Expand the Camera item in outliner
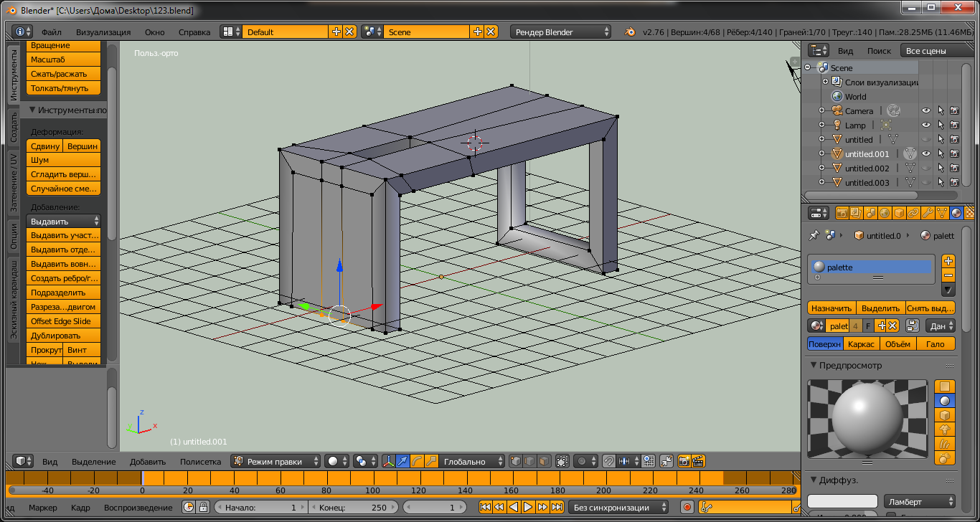980x522 pixels. pos(822,110)
